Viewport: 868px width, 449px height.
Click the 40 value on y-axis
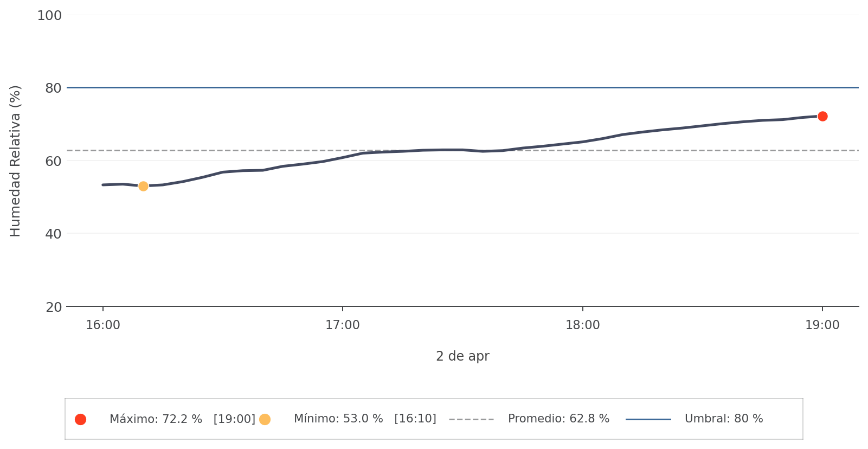click(54, 234)
